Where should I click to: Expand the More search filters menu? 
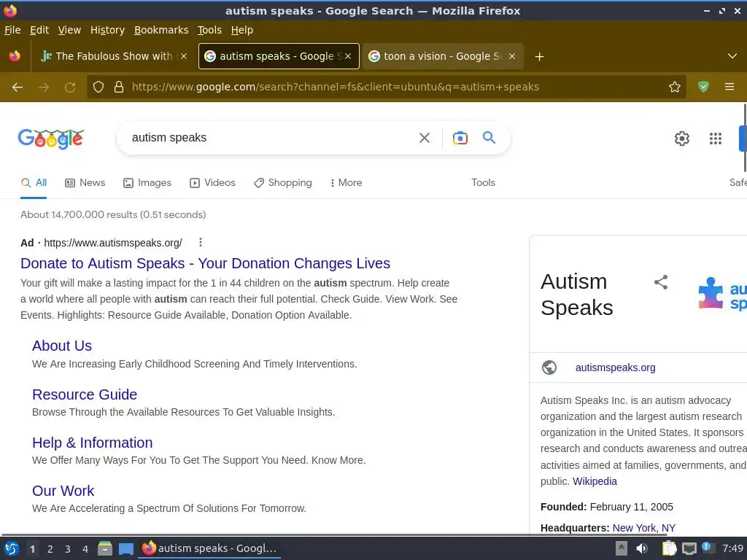(347, 183)
